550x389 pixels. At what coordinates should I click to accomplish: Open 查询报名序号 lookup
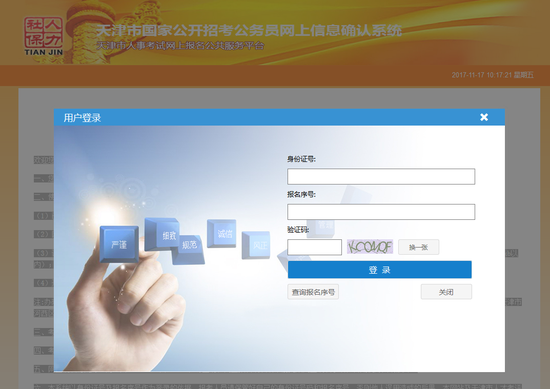pos(313,292)
